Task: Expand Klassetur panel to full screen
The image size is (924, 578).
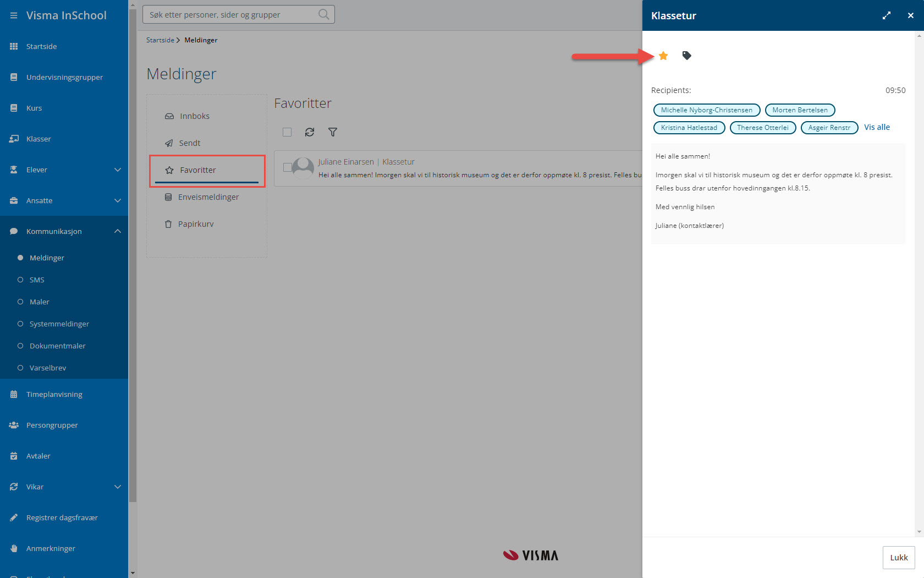Action: click(x=887, y=15)
